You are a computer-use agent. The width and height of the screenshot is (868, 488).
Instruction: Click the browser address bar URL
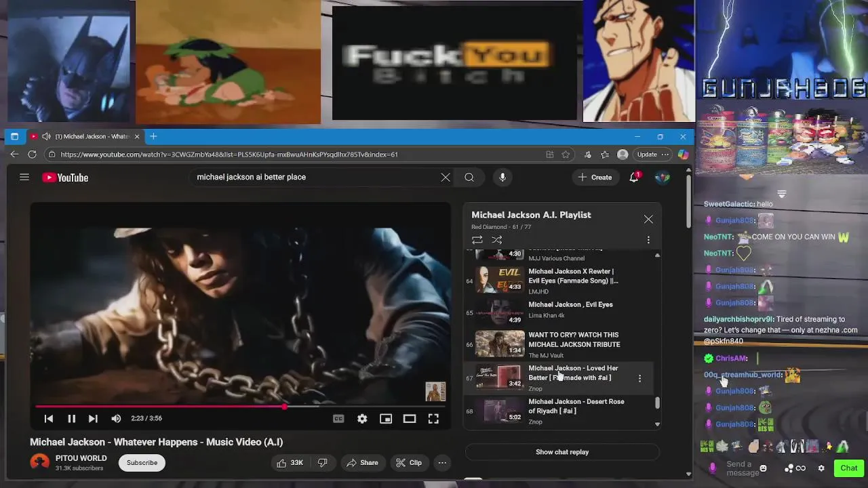pyautogui.click(x=229, y=155)
